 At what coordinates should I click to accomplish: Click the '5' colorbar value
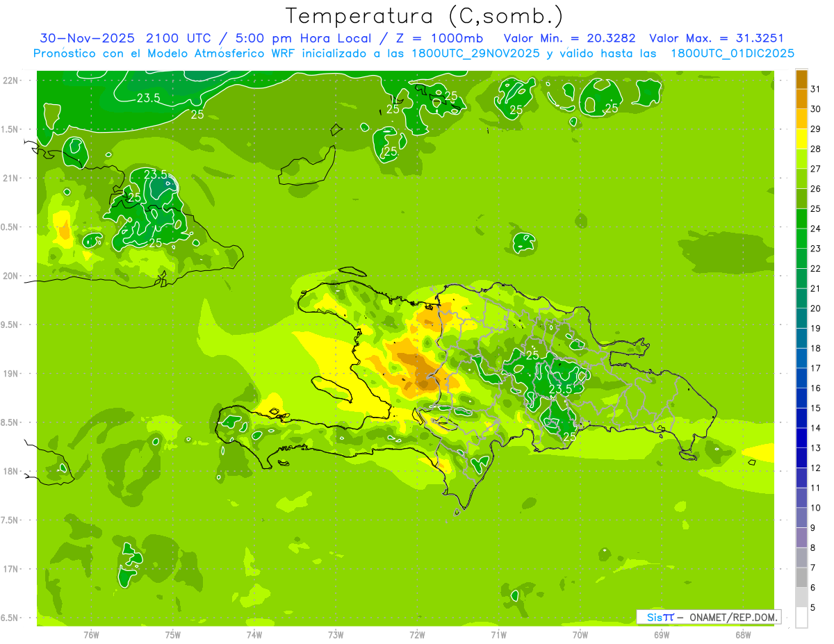[x=814, y=608]
